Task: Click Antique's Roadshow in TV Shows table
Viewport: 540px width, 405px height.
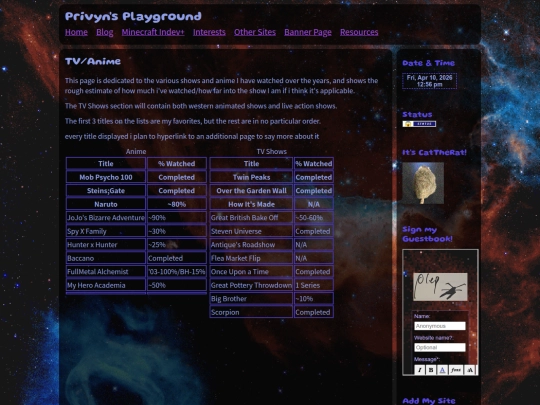Action: [251, 245]
